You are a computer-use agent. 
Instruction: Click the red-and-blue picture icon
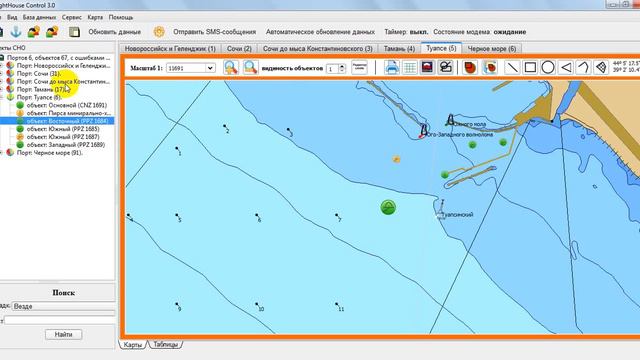[427, 67]
